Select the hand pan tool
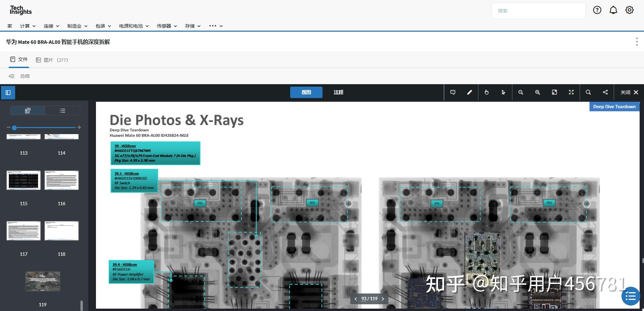 point(486,92)
